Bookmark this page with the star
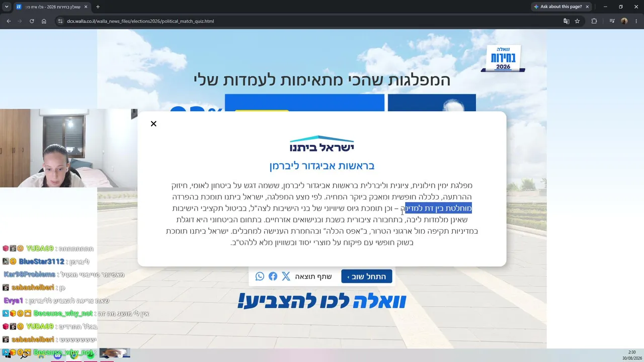Image resolution: width=644 pixels, height=362 pixels. pos(577,21)
